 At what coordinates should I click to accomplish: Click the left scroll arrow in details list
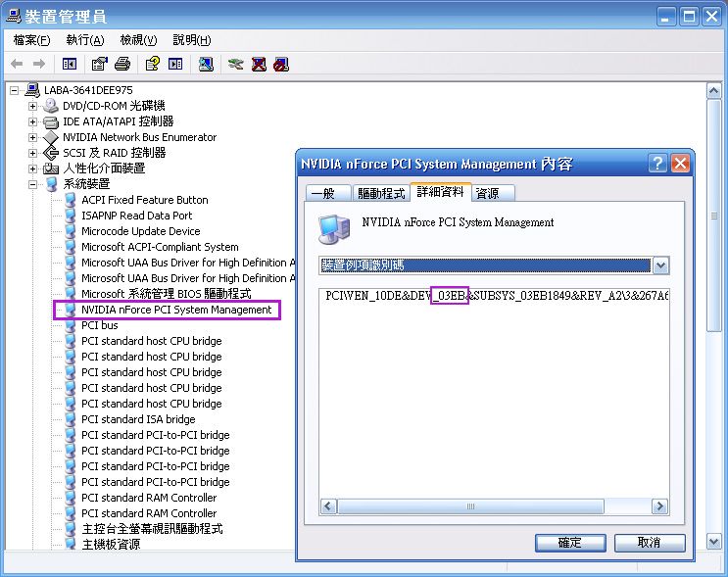328,506
